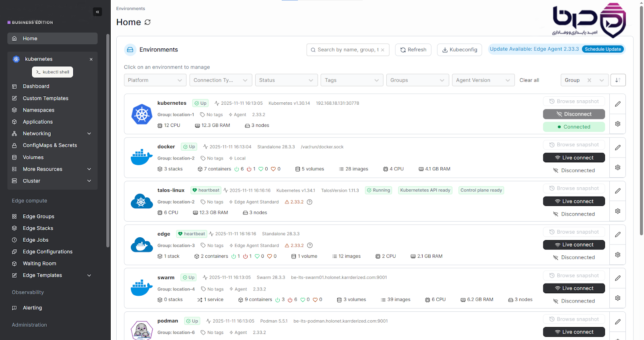This screenshot has height=340, width=644.
Task: Open the kubectl shell
Action: 53,72
